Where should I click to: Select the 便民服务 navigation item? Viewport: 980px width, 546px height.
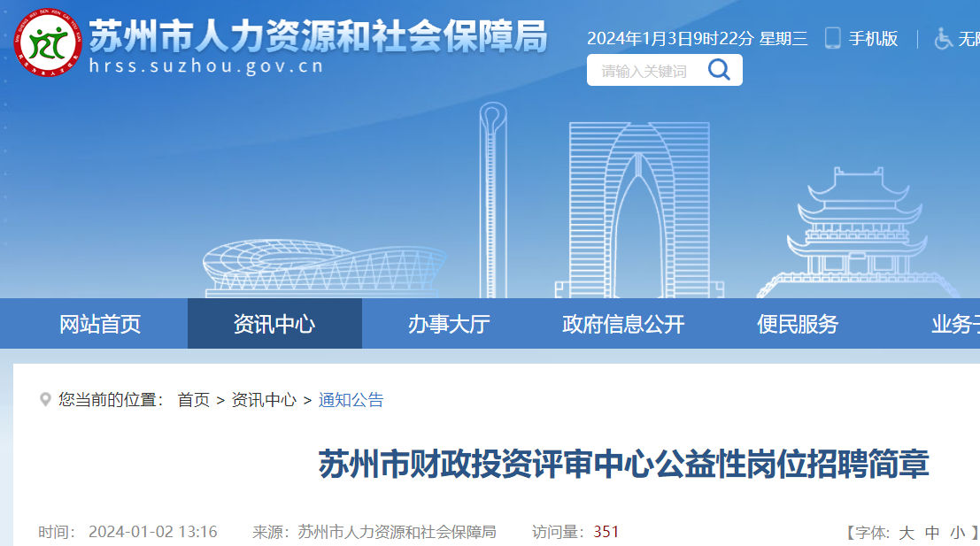click(x=798, y=324)
